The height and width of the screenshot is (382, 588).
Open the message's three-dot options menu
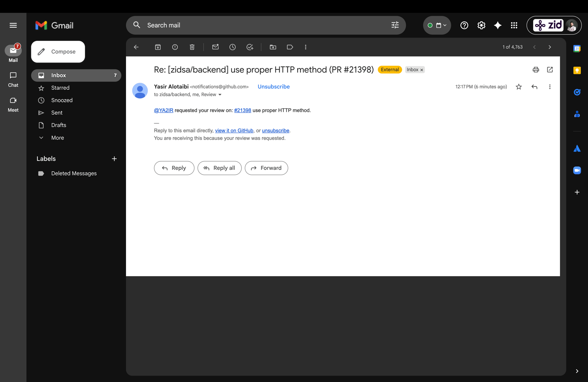(x=550, y=87)
